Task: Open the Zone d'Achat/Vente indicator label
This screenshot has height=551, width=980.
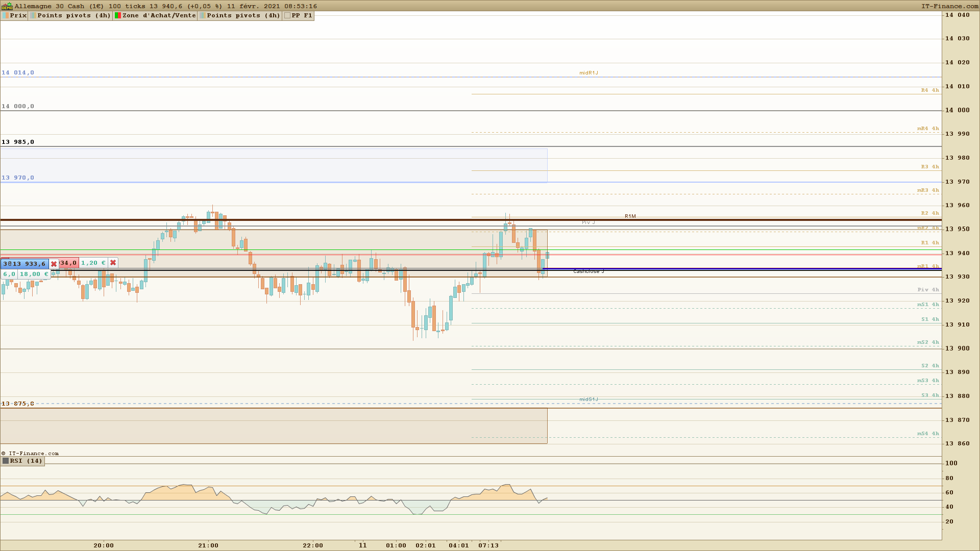Action: pyautogui.click(x=159, y=15)
